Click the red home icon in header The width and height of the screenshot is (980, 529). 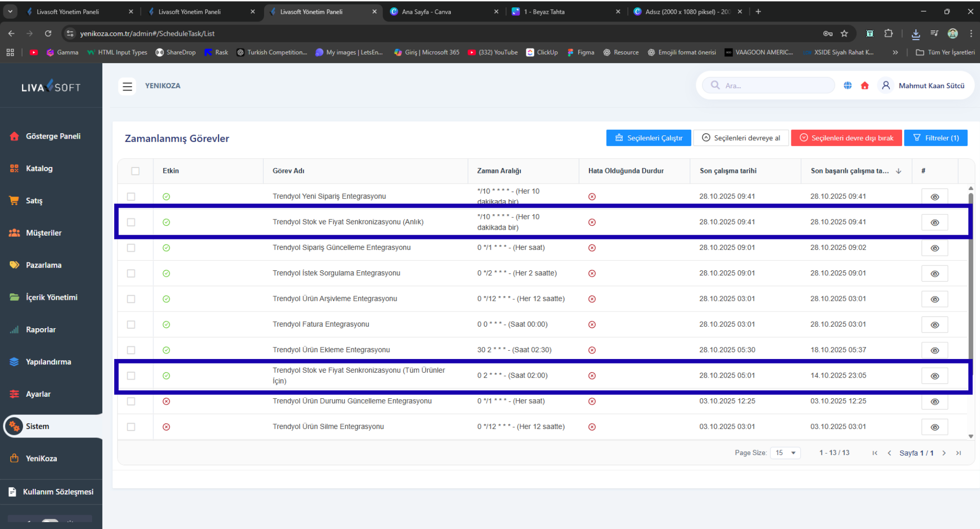(865, 86)
